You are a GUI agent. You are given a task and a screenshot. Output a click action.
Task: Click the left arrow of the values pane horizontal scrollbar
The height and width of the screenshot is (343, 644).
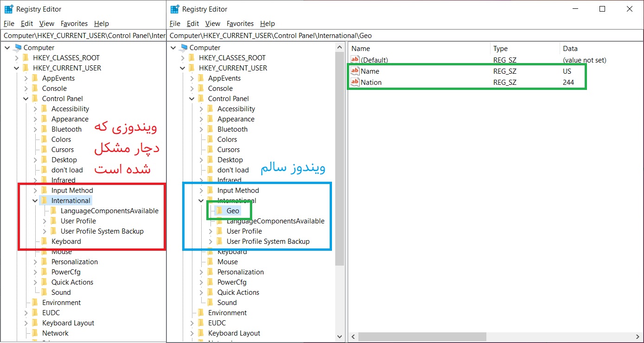(353, 337)
